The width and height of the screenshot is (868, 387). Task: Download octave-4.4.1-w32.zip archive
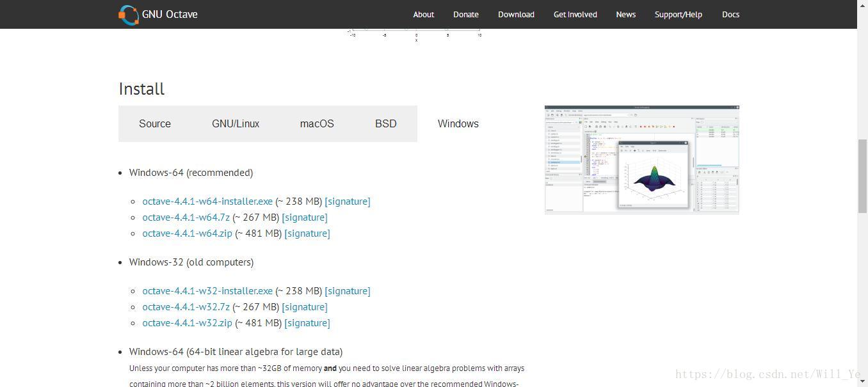click(x=187, y=323)
